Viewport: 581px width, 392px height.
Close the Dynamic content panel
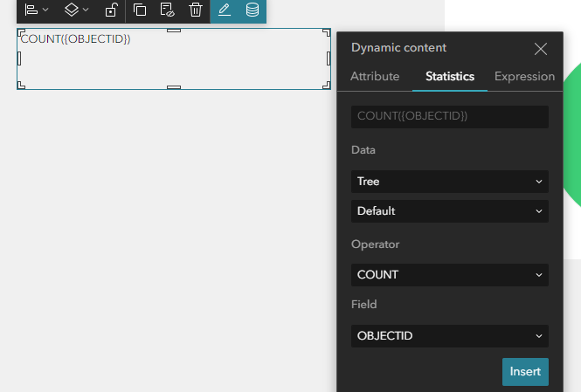pos(541,49)
